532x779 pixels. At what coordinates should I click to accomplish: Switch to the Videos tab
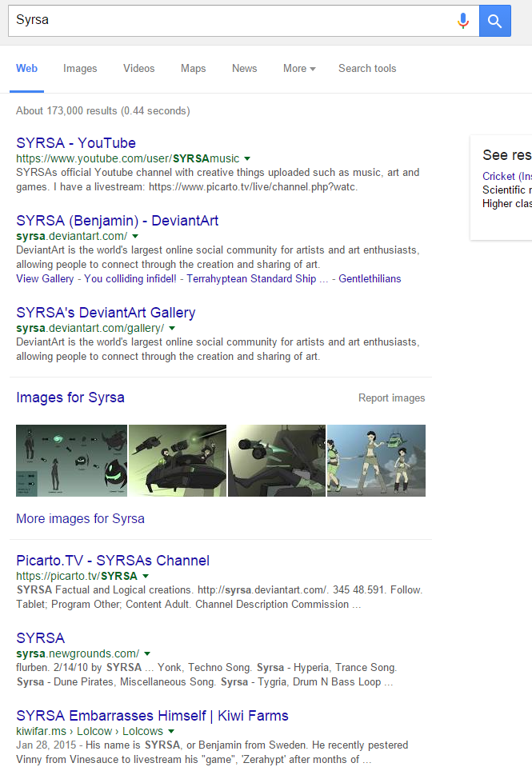pyautogui.click(x=139, y=69)
